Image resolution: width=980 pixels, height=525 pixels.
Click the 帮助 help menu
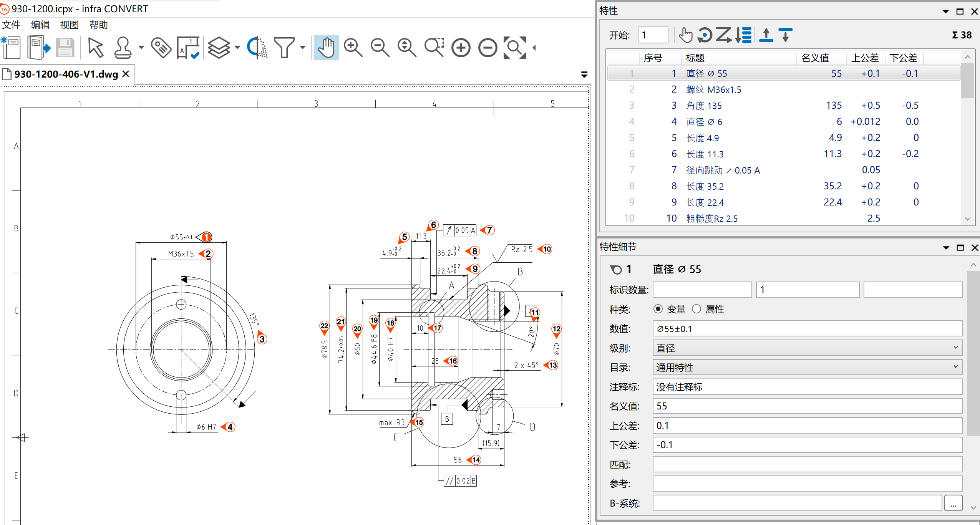coord(101,25)
